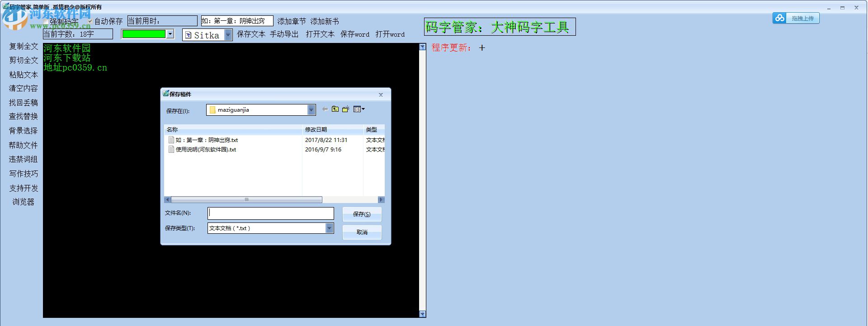Sort files by 修改日期 column header
Viewport: 868px width, 326px height.
click(x=333, y=129)
